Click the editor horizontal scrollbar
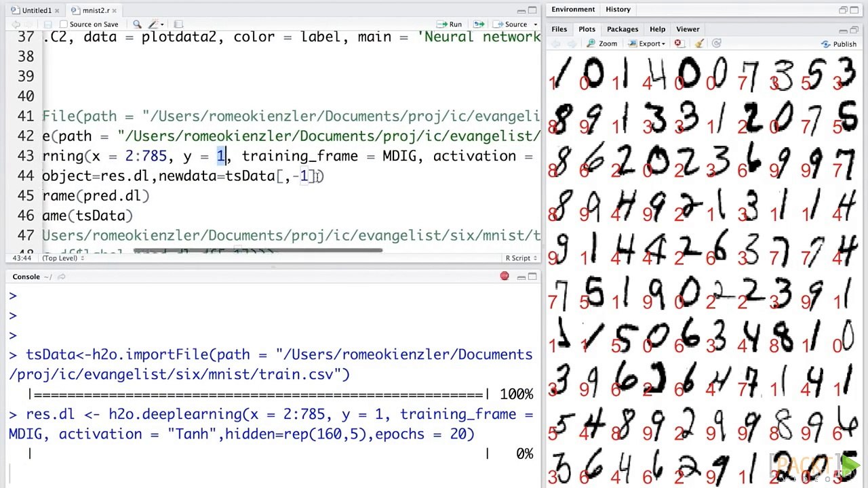Screen dimensions: 868x488 coord(258,251)
